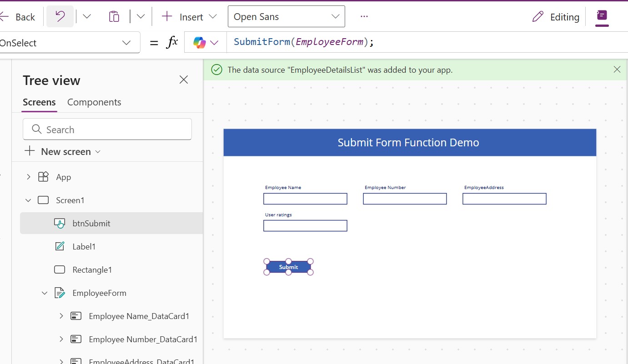Image resolution: width=628 pixels, height=364 pixels.
Task: Expand the App tree node
Action: point(28,177)
